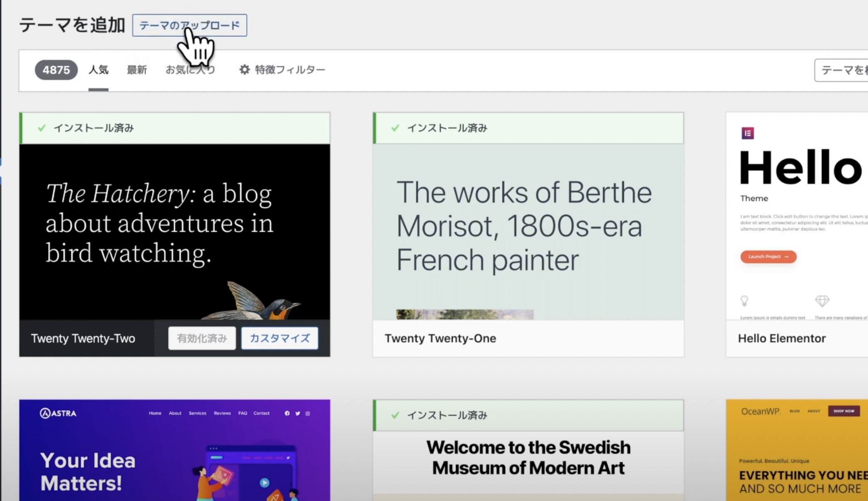Image resolution: width=868 pixels, height=501 pixels.
Task: Click BLOG in the OceanWP preview header
Action: click(x=794, y=411)
